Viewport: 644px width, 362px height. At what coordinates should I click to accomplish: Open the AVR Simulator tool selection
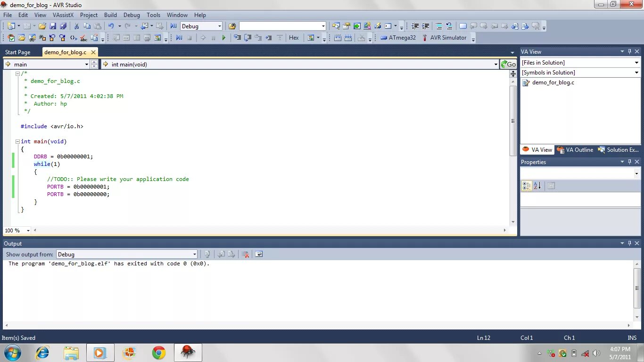coord(444,38)
